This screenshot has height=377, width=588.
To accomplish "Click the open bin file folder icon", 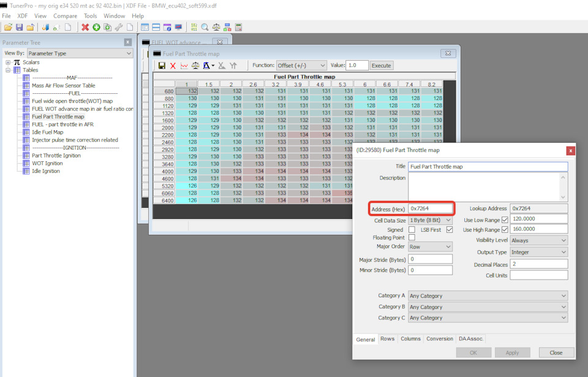I will pos(8,27).
